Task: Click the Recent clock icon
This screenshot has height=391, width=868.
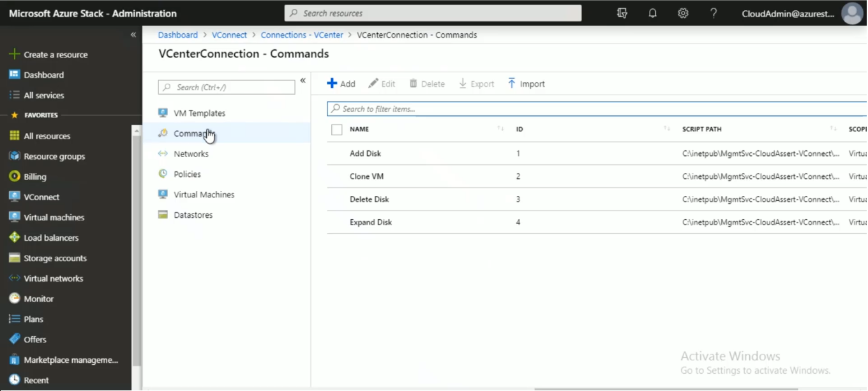Action: (x=14, y=380)
